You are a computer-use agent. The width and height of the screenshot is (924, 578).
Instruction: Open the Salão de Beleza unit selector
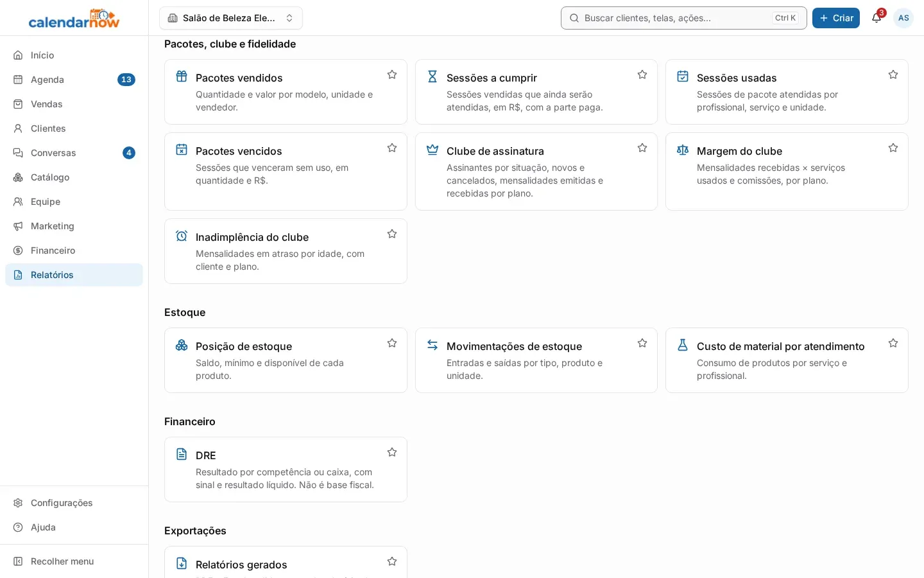231,18
